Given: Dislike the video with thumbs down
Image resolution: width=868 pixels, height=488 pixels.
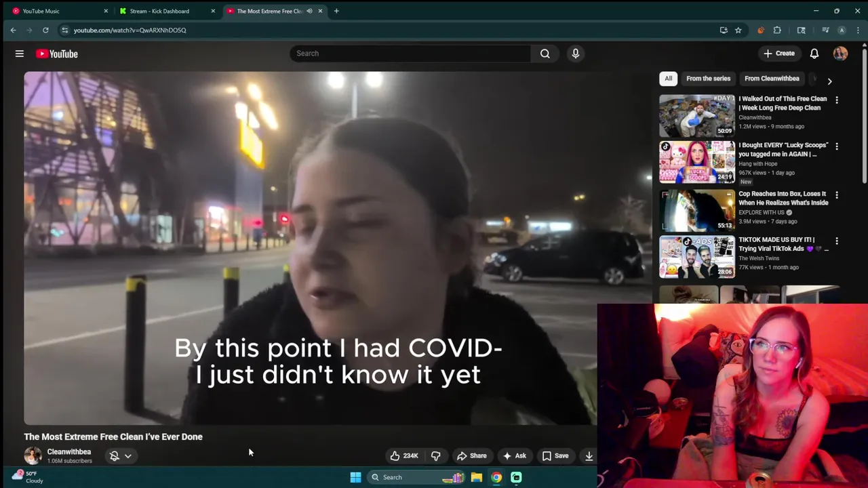Looking at the screenshot, I should (436, 455).
